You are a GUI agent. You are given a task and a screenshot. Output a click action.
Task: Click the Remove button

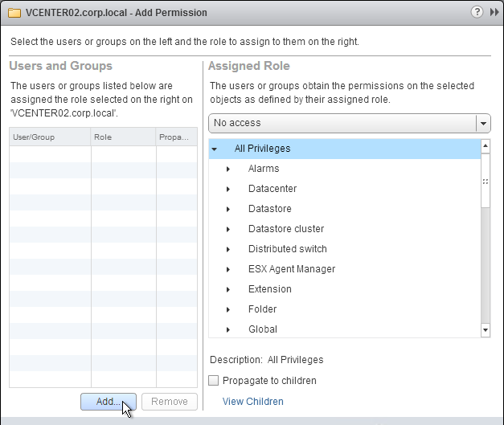click(170, 402)
